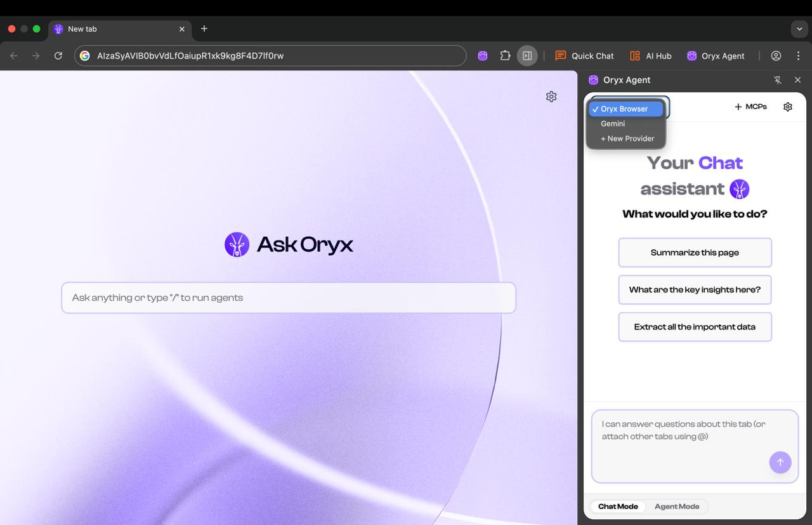Click the Google icon in address bar
812x525 pixels.
pyautogui.click(x=85, y=56)
